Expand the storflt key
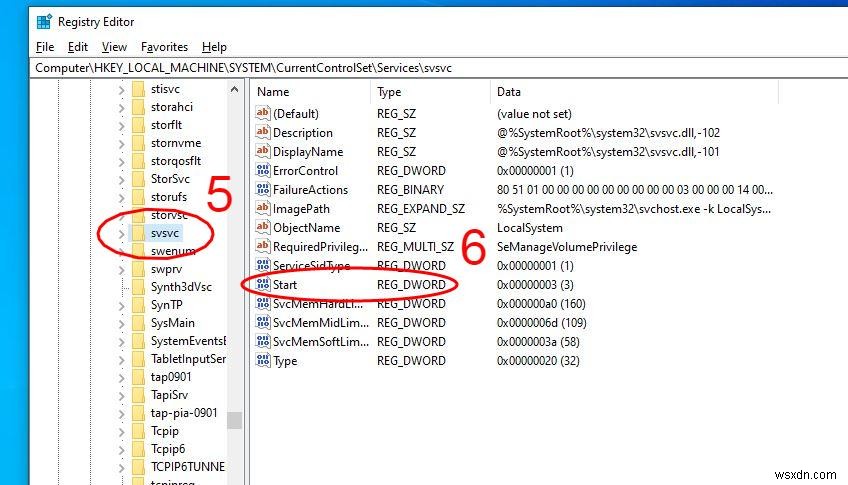This screenshot has height=485, width=848. [122, 125]
